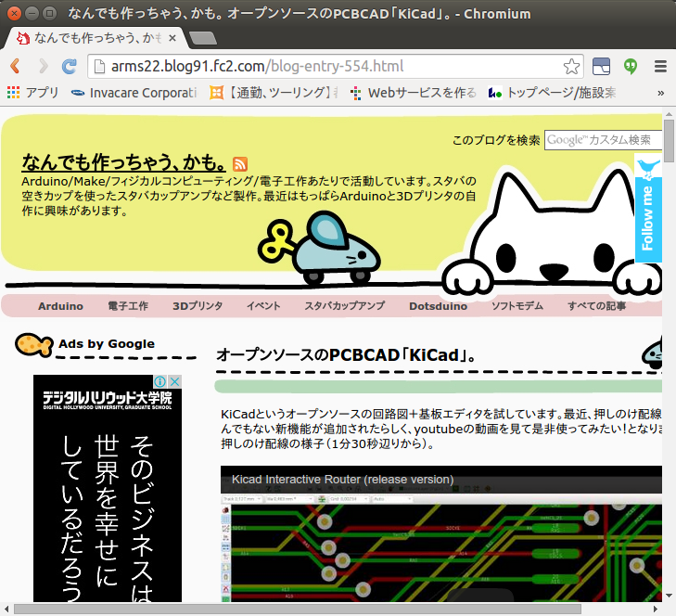This screenshot has width=676, height=616.
Task: Click the horizontal scrollbar left arrow
Action: (6, 610)
